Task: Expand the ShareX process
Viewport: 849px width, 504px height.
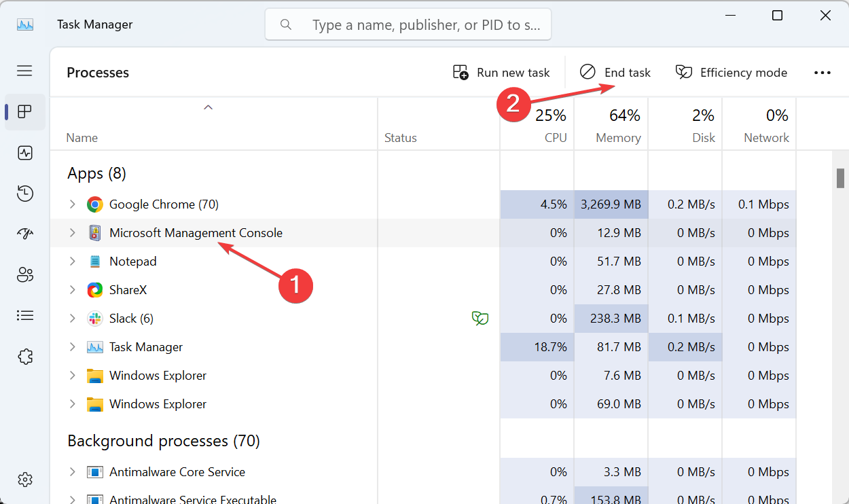Action: click(x=73, y=290)
